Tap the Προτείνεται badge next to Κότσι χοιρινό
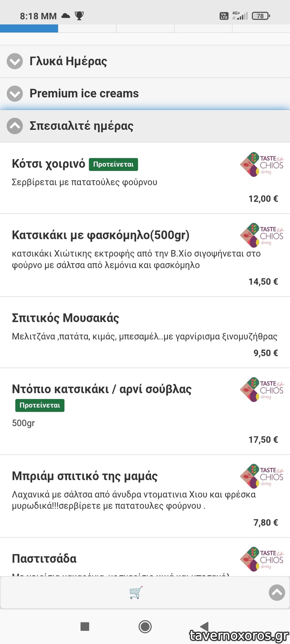 tap(113, 164)
